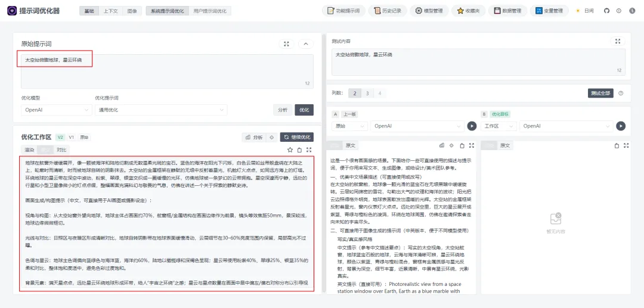Open 模型管理 model manager

[x=429, y=11]
